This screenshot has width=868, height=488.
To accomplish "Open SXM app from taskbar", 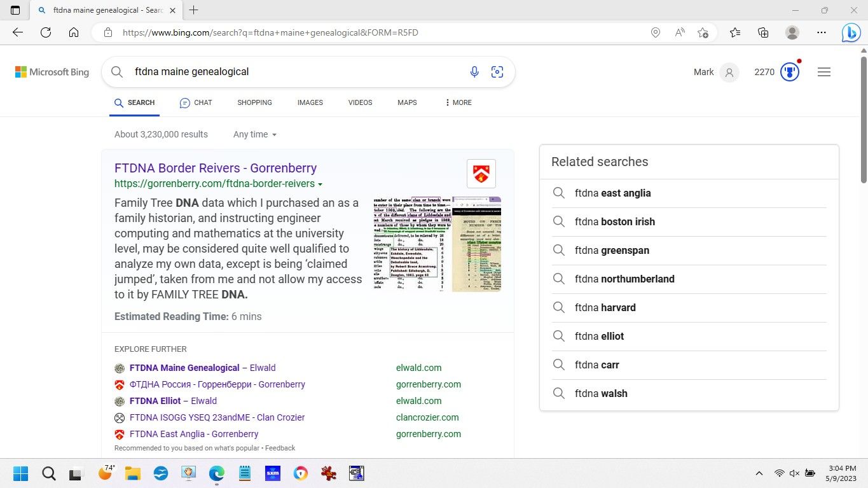I will [x=273, y=473].
